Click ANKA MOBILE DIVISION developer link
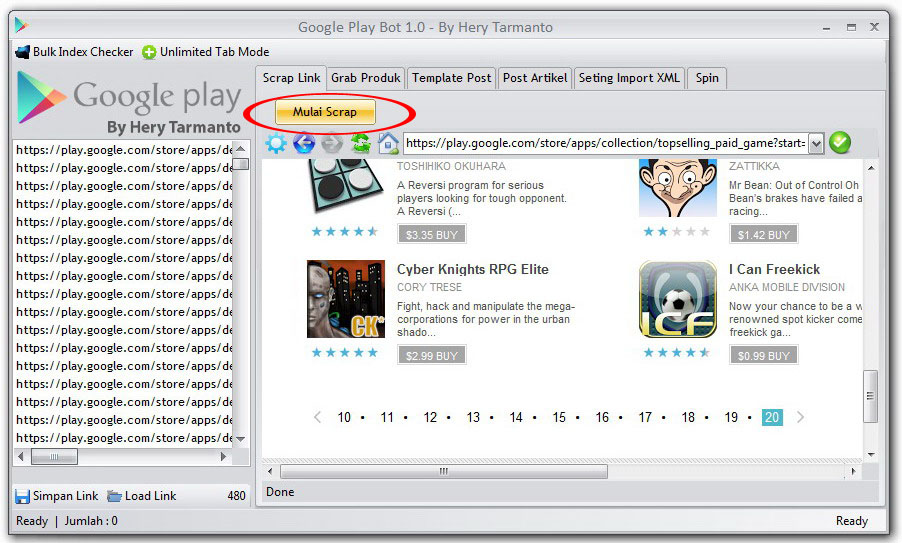This screenshot has width=902, height=543. point(787,287)
